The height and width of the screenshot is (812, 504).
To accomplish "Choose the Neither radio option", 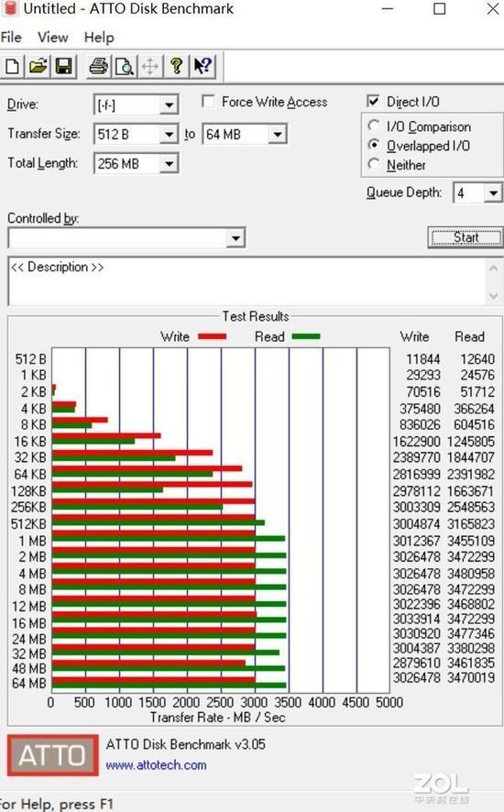I will (x=374, y=164).
